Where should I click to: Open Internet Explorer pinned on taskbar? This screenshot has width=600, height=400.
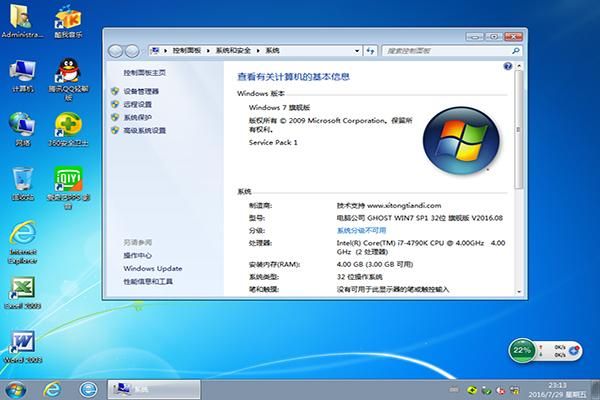[x=52, y=390]
